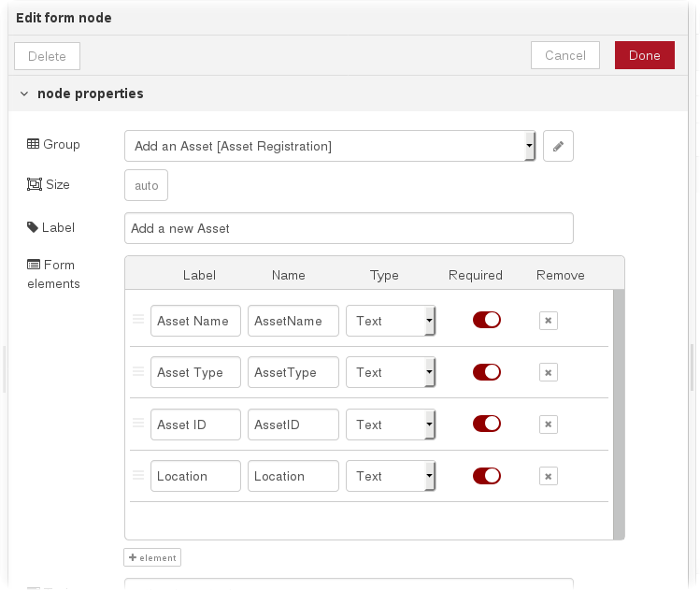Delete the Asset ID row via x icon
Viewport: 700px width, 590px height.
(x=549, y=425)
